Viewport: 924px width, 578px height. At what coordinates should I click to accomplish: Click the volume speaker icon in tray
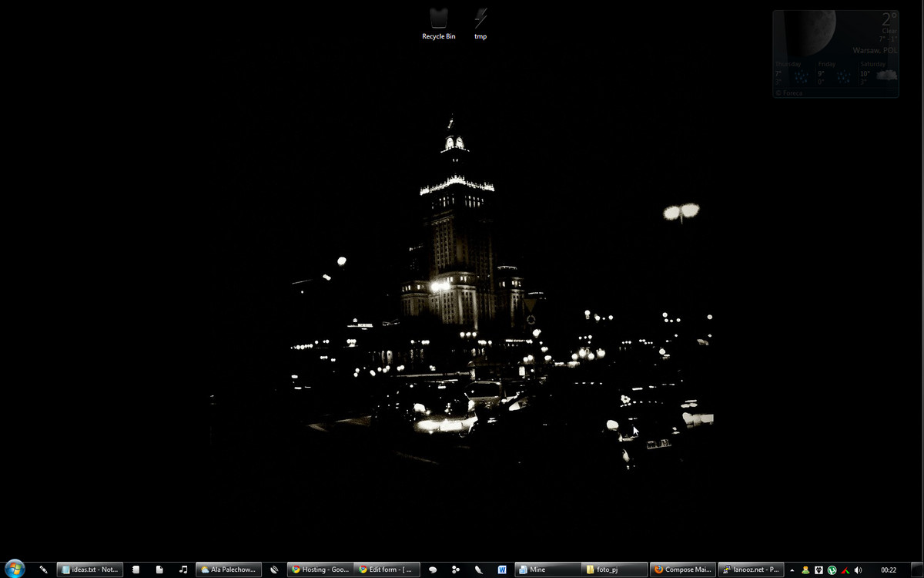[859, 570]
